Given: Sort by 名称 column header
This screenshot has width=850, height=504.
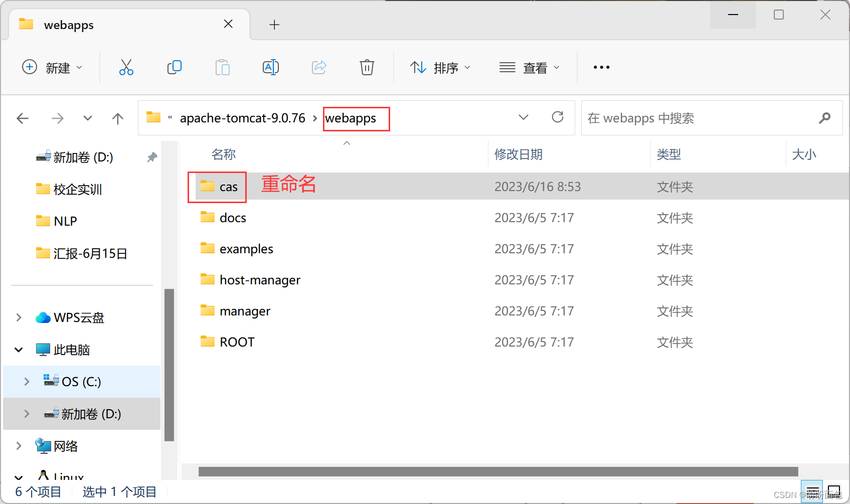Looking at the screenshot, I should pos(224,154).
